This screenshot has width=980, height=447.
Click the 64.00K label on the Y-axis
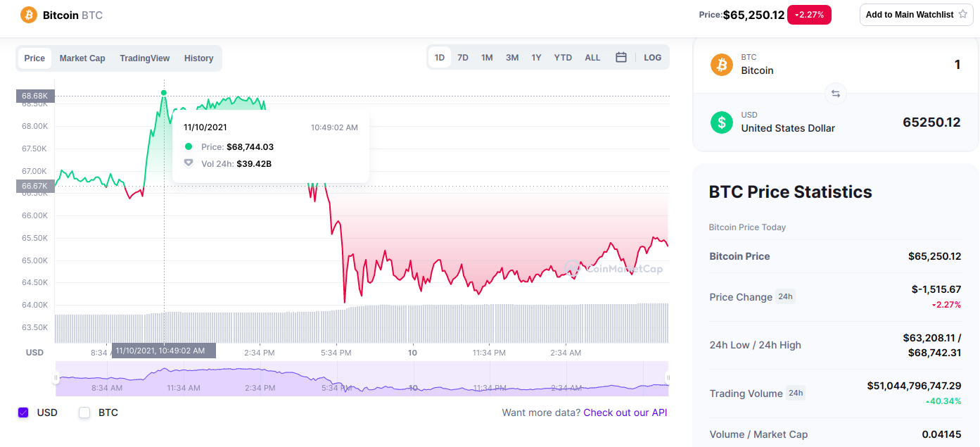pos(35,305)
